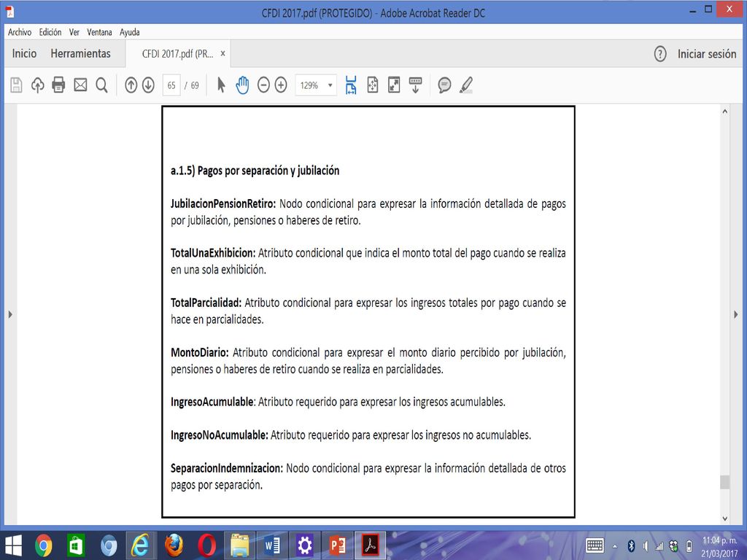Switch to the Herramientas tab
The width and height of the screenshot is (747, 560).
(80, 53)
